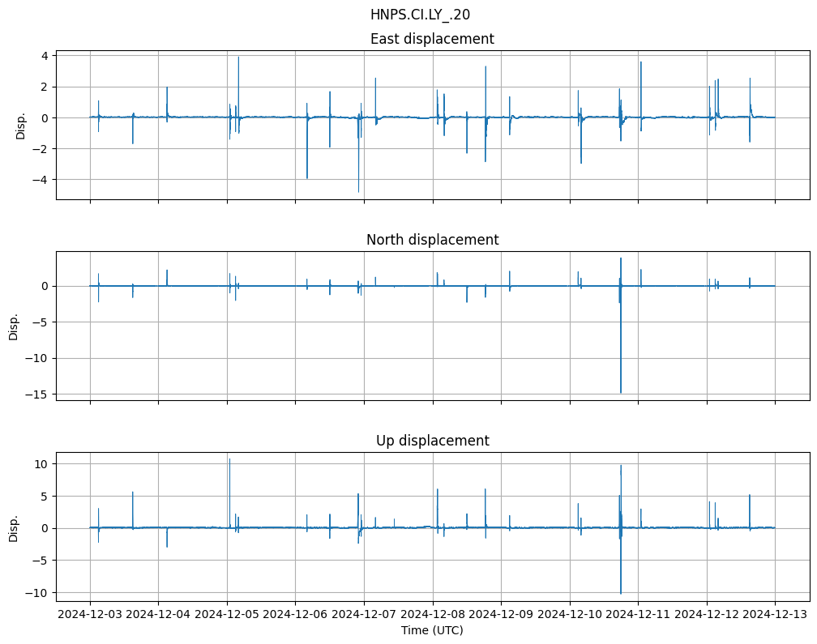817x644 pixels.
Task: Select the 2024-12-13 date tick label
Action: point(775,614)
